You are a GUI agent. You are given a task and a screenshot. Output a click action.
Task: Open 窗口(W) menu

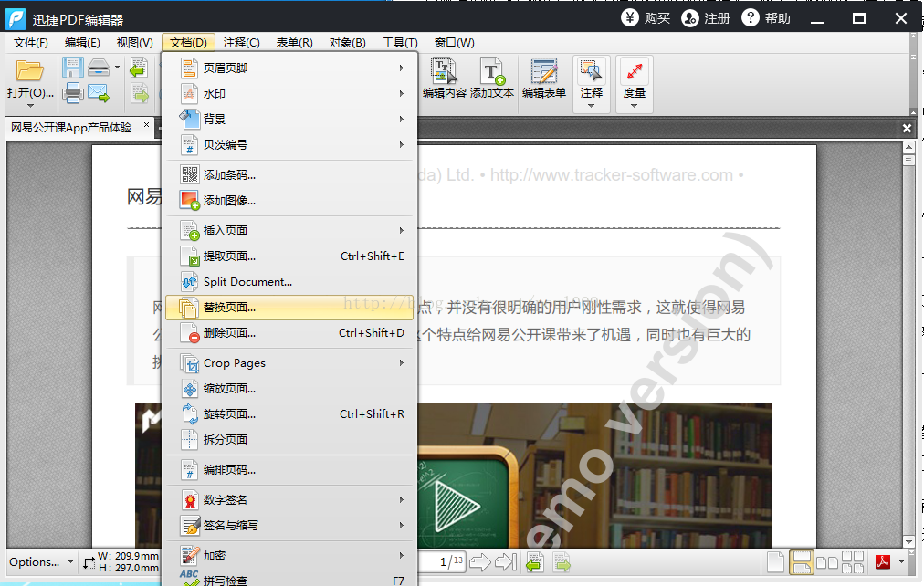(x=454, y=42)
